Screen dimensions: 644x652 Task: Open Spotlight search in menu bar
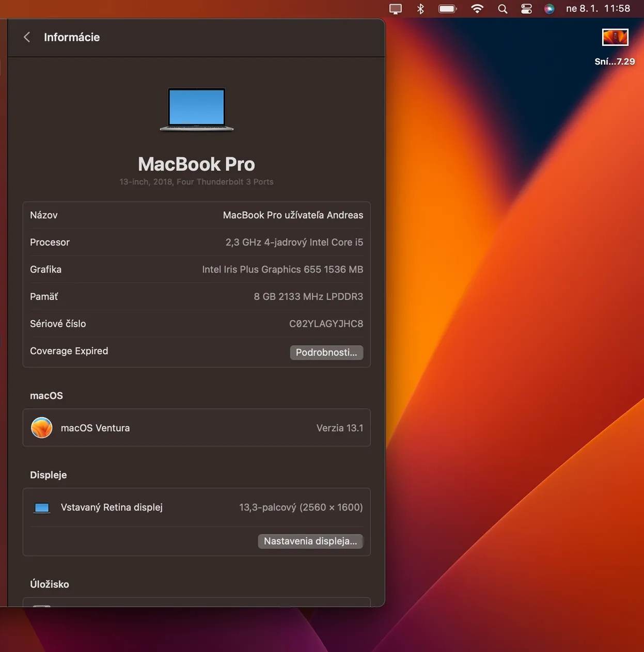click(502, 9)
